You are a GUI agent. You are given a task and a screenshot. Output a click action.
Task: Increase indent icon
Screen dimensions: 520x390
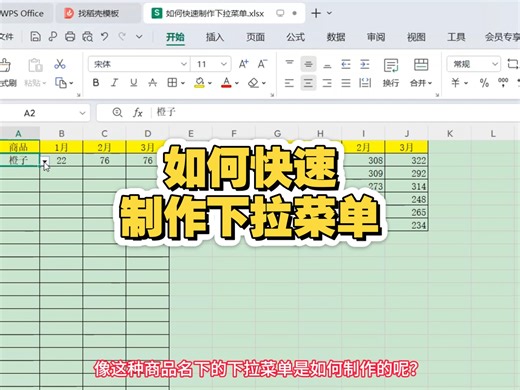coord(365,64)
